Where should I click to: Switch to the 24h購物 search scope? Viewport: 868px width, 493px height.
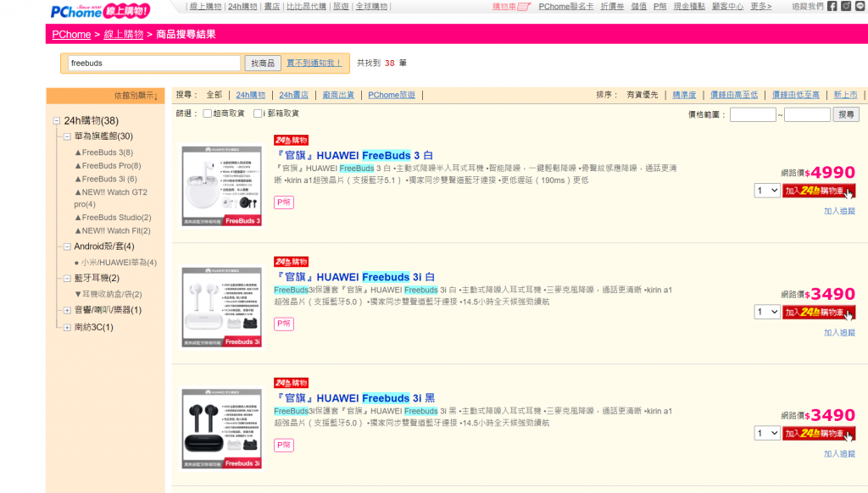[x=250, y=95]
